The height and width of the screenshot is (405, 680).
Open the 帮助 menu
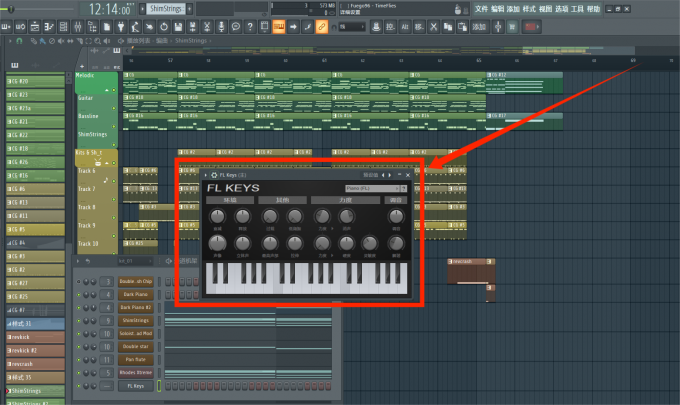click(593, 9)
